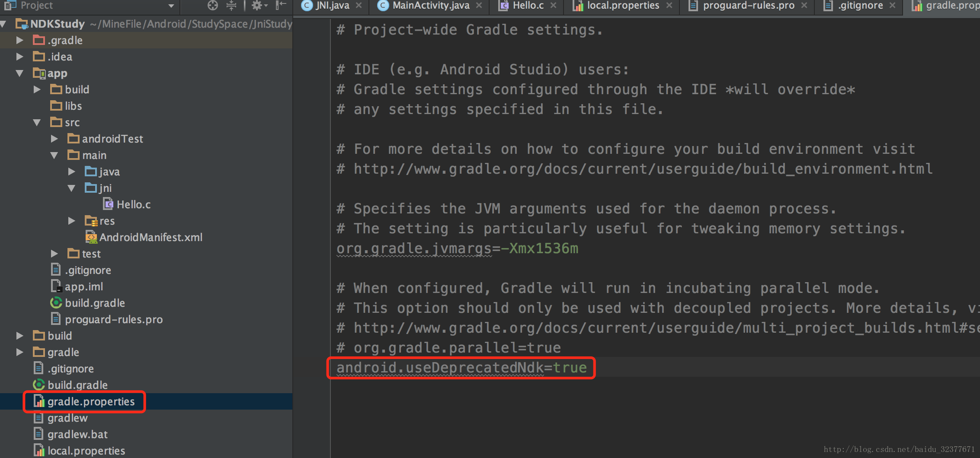The width and height of the screenshot is (980, 458).
Task: Click the org.gradle.jvmargs=-Xmx1536m line
Action: (x=457, y=248)
